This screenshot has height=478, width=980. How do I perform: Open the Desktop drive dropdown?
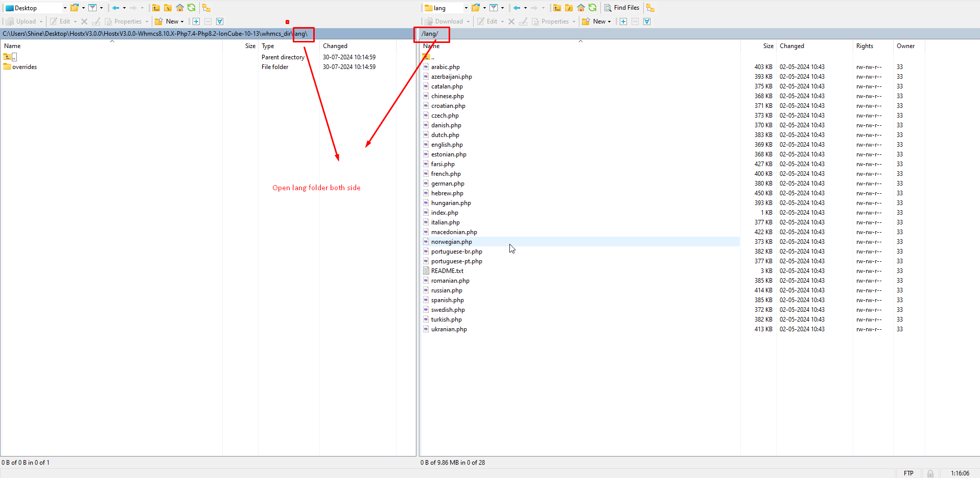point(65,8)
